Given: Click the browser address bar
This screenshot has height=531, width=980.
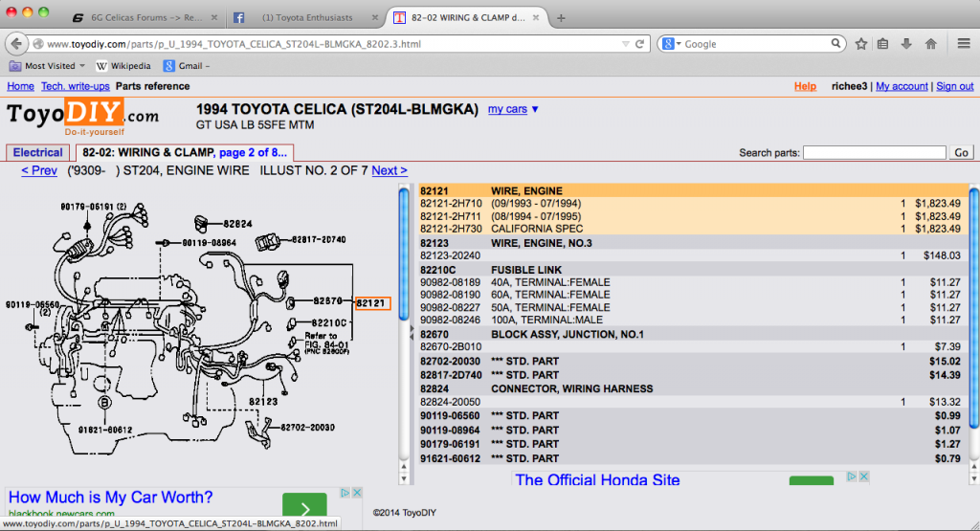Looking at the screenshot, I should pyautogui.click(x=331, y=44).
